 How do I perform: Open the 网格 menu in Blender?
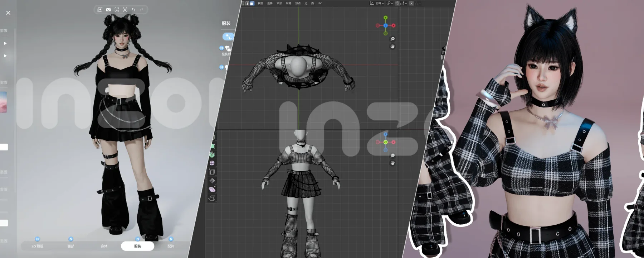click(x=288, y=3)
